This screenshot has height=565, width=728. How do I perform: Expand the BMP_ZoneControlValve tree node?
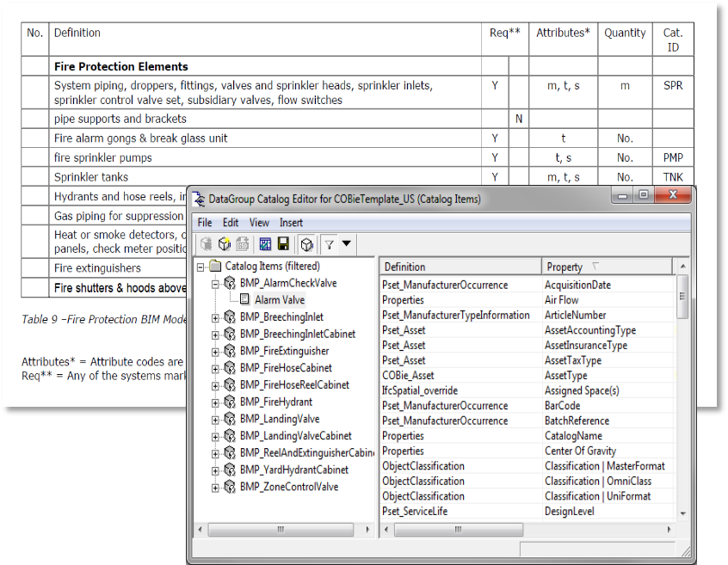[x=215, y=488]
